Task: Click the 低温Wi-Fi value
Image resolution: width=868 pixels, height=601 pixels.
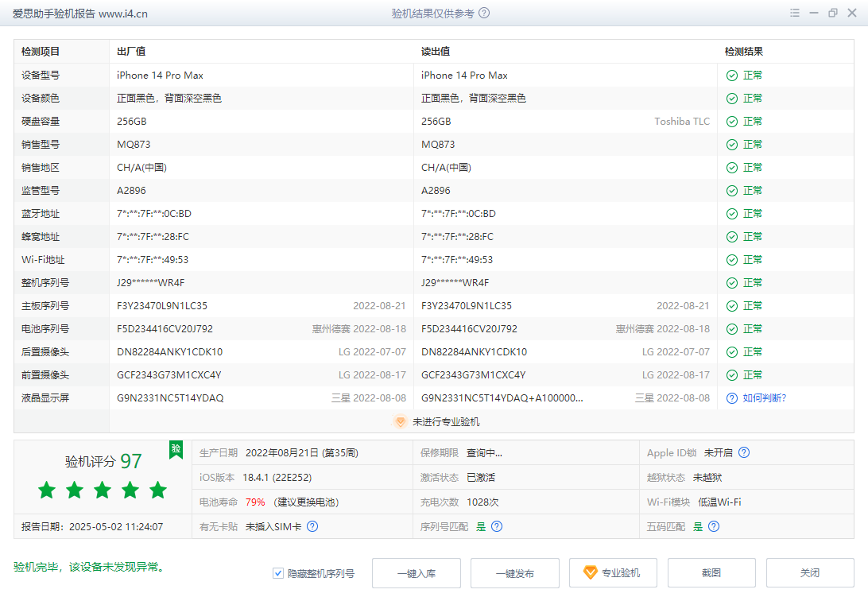Action: point(719,502)
